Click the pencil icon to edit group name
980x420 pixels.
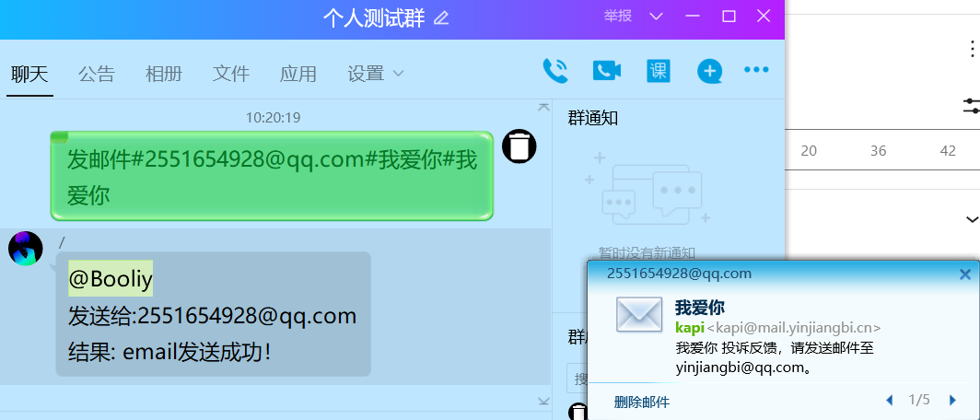point(441,17)
